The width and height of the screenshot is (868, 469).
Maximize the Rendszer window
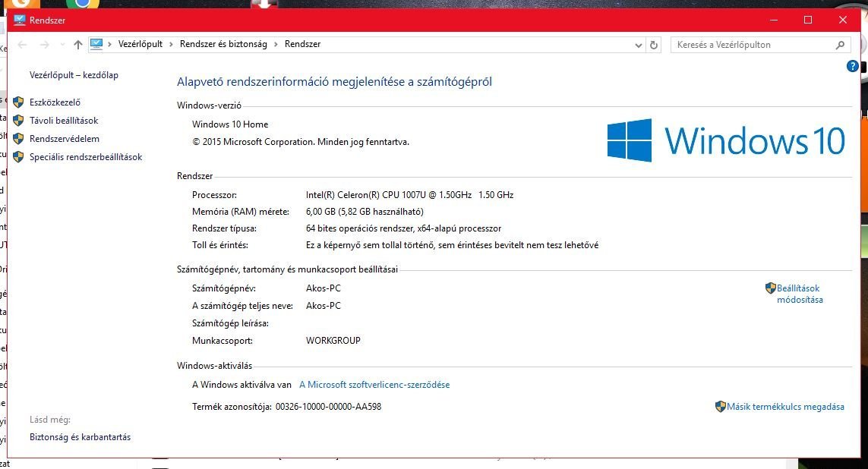(808, 20)
